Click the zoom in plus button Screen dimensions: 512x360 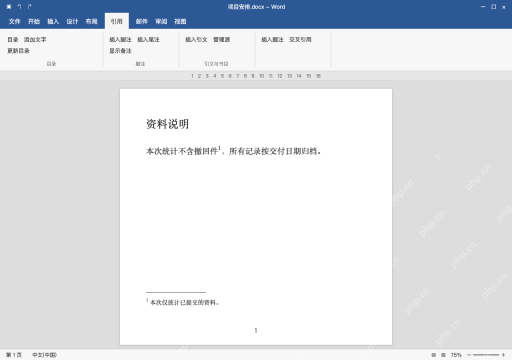503,355
